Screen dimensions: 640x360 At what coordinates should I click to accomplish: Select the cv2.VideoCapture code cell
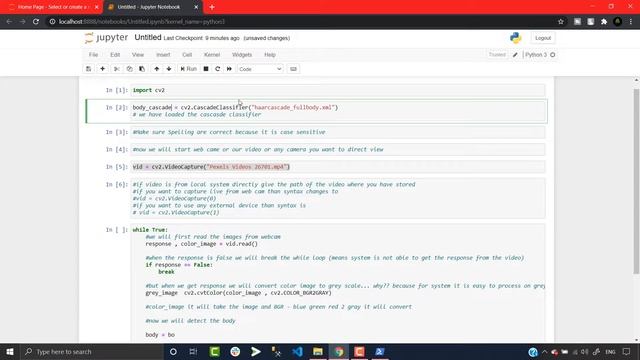click(x=338, y=167)
